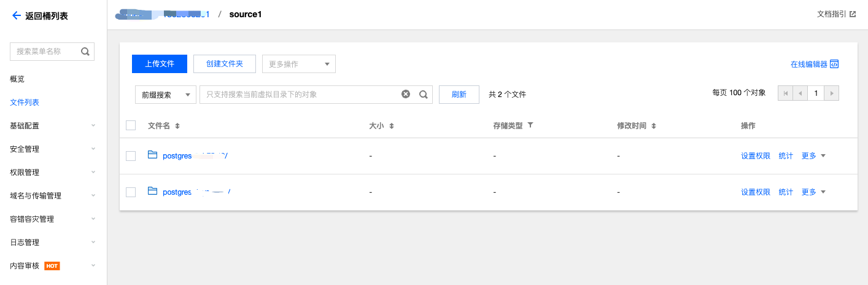Expand 更多 menu in second postgres row
The image size is (868, 285).
pyautogui.click(x=813, y=192)
